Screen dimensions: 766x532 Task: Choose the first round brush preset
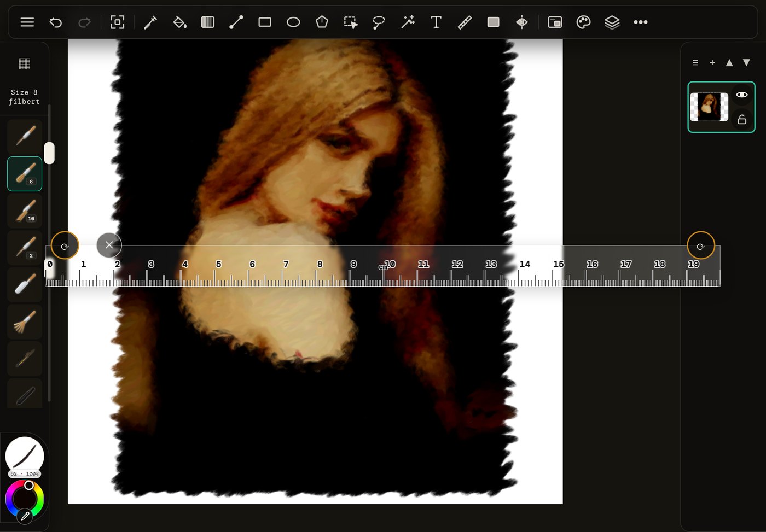[x=25, y=137]
